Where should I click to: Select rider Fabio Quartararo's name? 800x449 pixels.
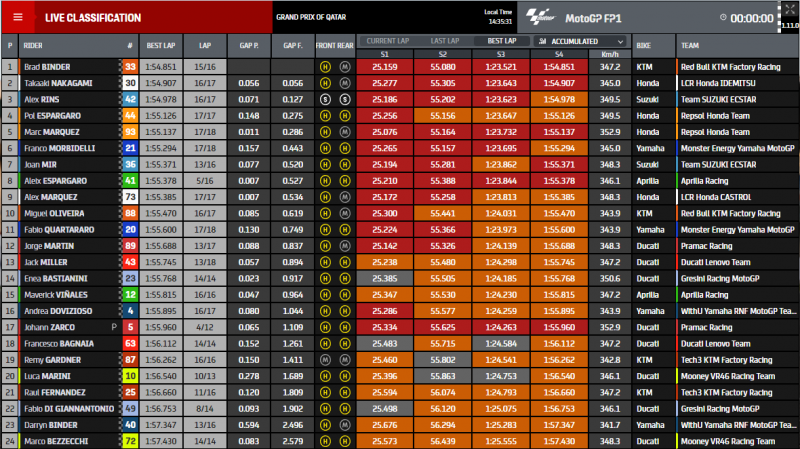pos(62,229)
